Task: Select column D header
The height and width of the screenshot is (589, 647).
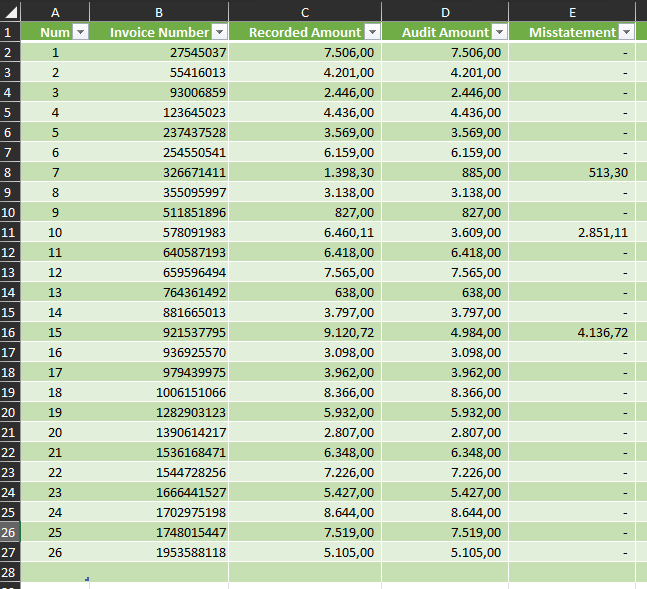Action: tap(445, 12)
